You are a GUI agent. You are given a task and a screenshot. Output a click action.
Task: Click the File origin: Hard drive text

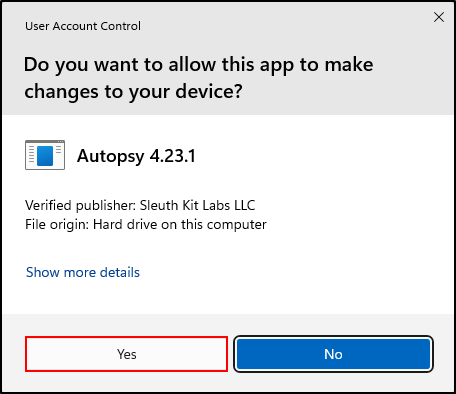[x=146, y=225]
